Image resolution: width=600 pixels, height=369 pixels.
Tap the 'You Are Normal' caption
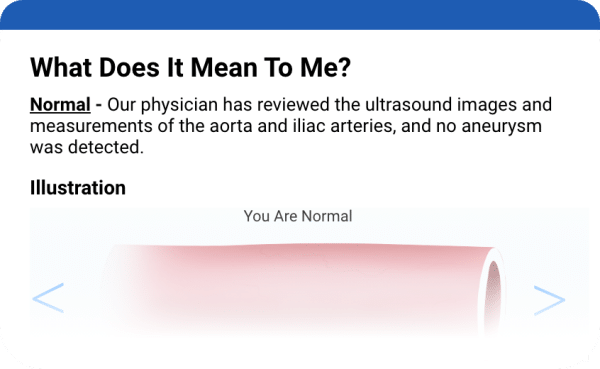pyautogui.click(x=298, y=216)
